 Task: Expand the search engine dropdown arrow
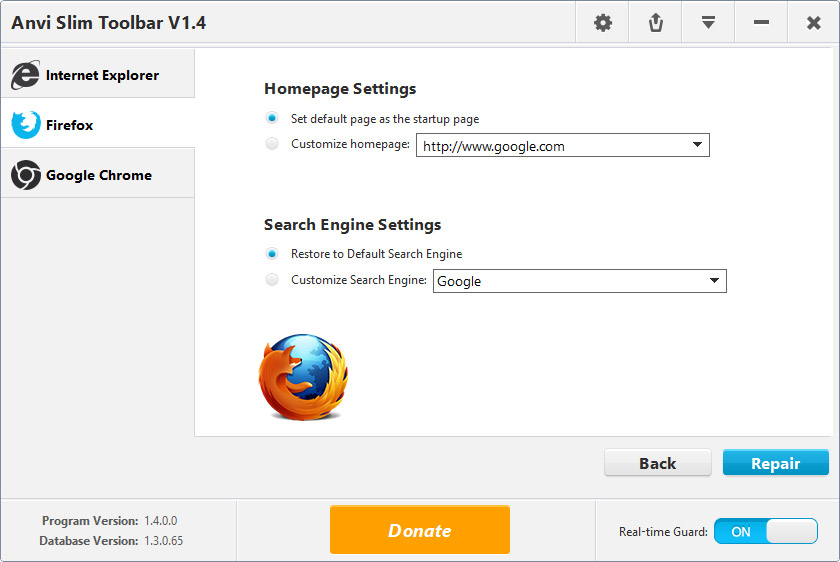click(714, 281)
